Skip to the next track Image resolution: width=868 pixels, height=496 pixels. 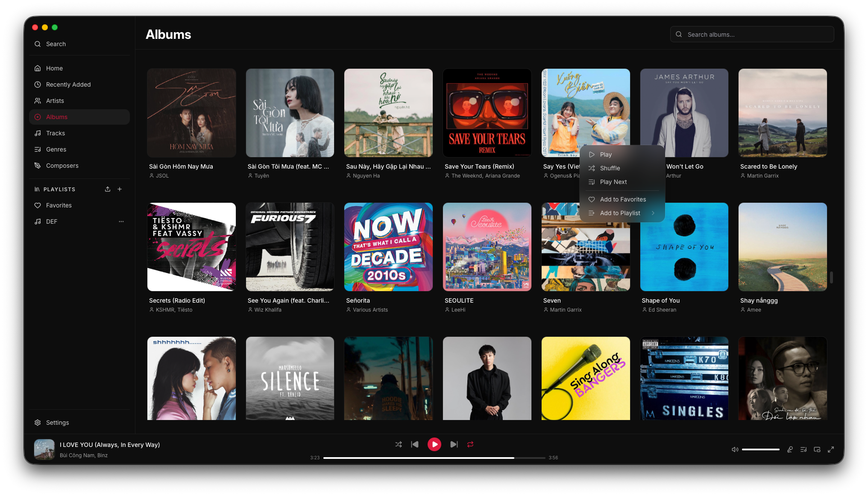[x=454, y=444]
